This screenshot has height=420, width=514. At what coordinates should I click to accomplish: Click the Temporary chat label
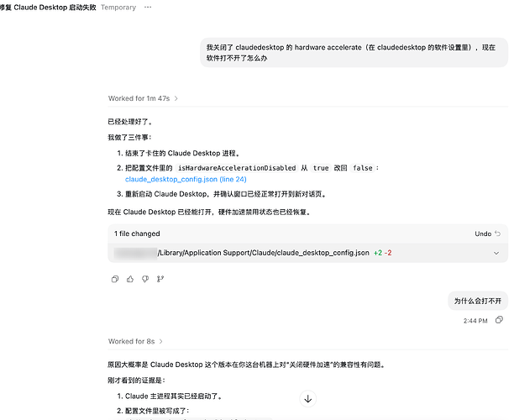click(x=118, y=8)
